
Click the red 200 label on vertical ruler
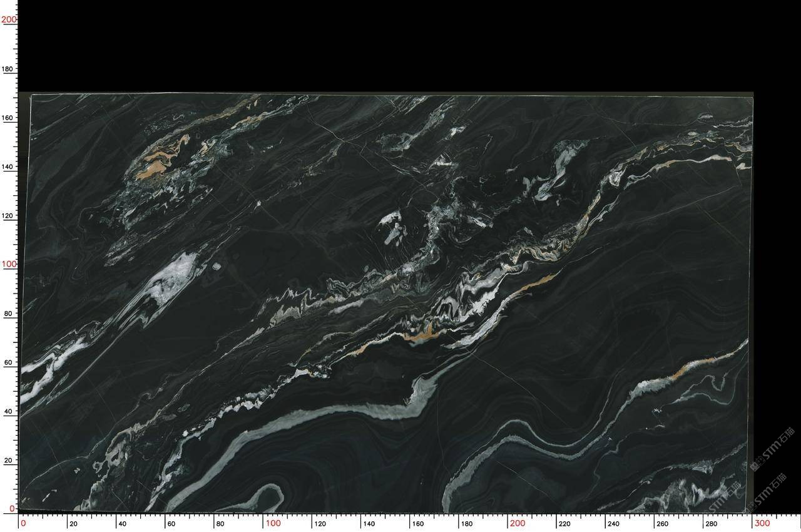point(8,19)
